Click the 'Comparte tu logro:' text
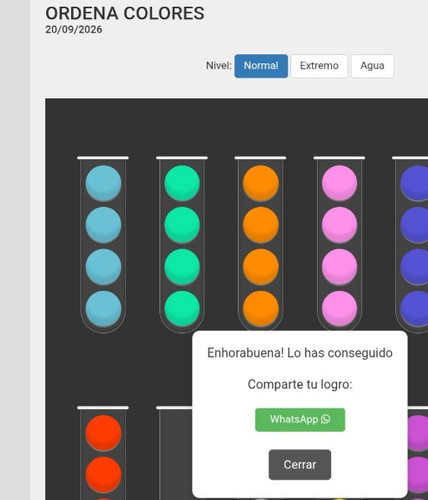 tap(300, 384)
